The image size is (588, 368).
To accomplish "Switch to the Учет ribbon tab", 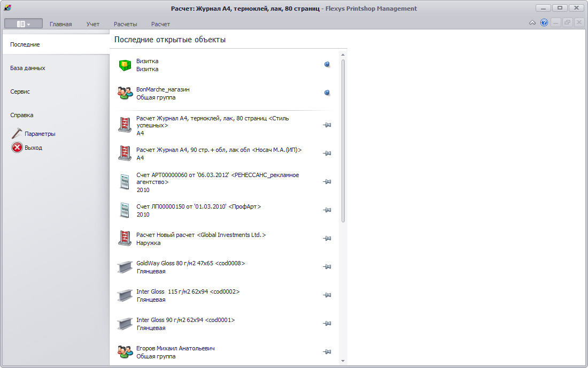I will [92, 24].
